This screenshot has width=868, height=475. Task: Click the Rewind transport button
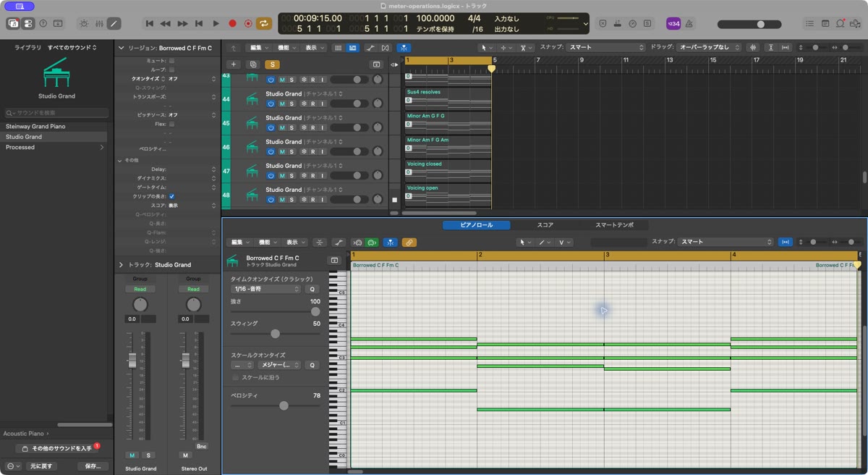point(166,23)
